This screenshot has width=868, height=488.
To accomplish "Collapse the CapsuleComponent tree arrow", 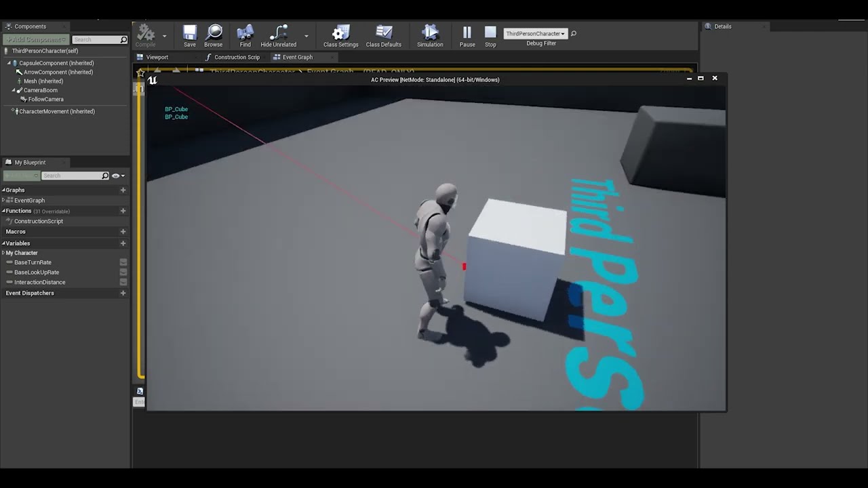I will click(x=9, y=63).
